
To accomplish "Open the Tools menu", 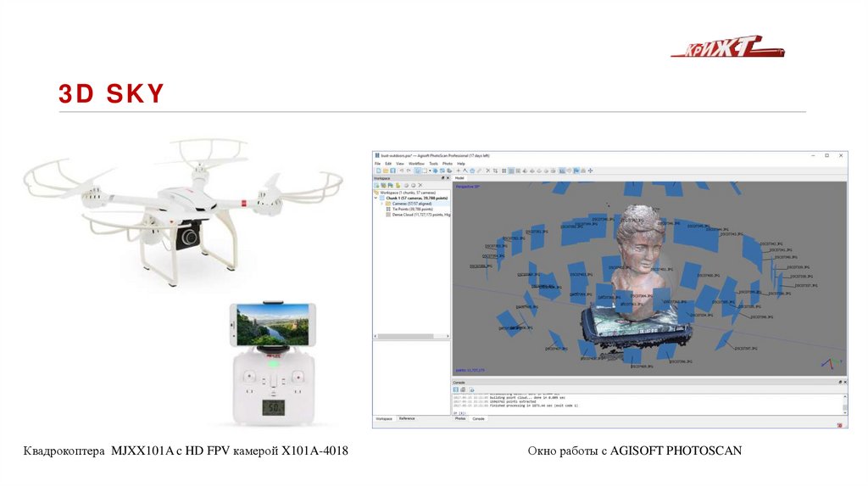I will (433, 164).
